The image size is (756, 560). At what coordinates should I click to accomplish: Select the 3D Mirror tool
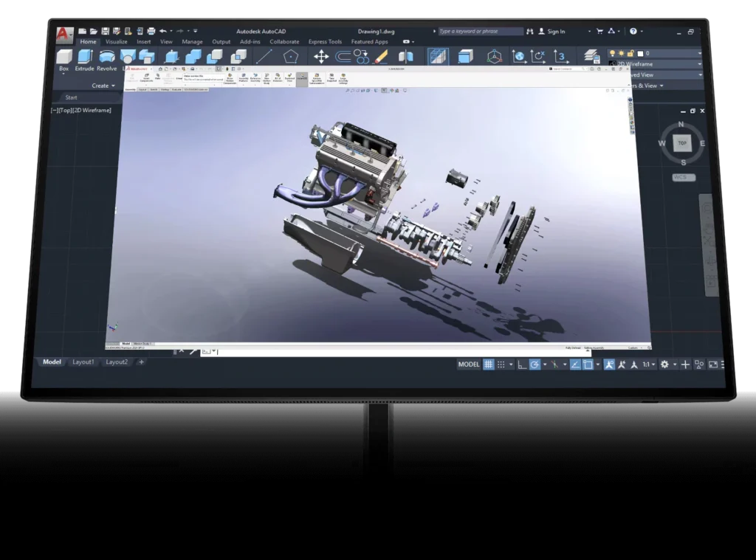[406, 57]
